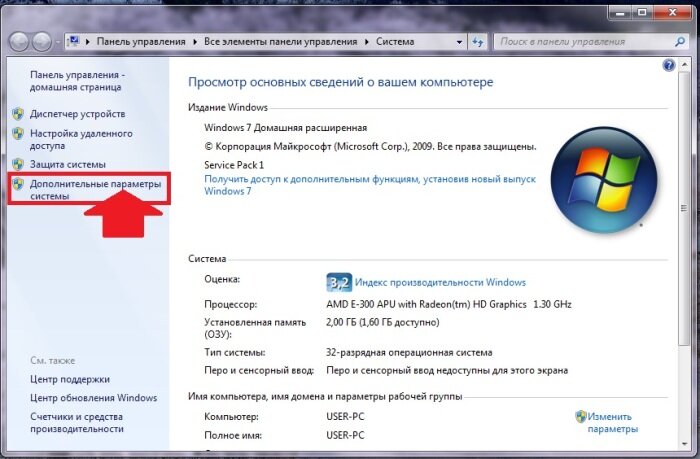
Task: Open the address bar history dropdown arrow
Action: [459, 42]
